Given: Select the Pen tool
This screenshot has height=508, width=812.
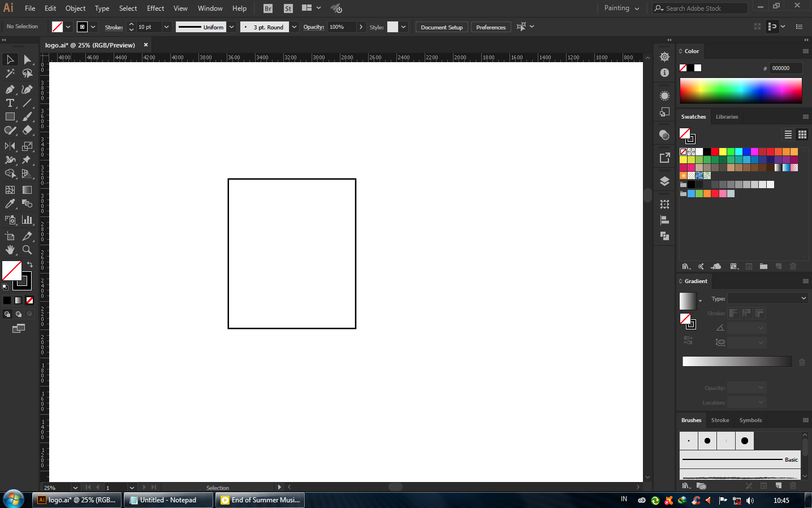Looking at the screenshot, I should 10,89.
